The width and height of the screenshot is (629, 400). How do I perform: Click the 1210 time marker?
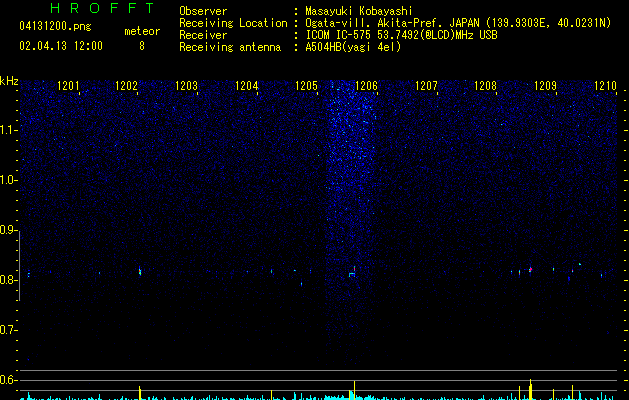click(605, 86)
